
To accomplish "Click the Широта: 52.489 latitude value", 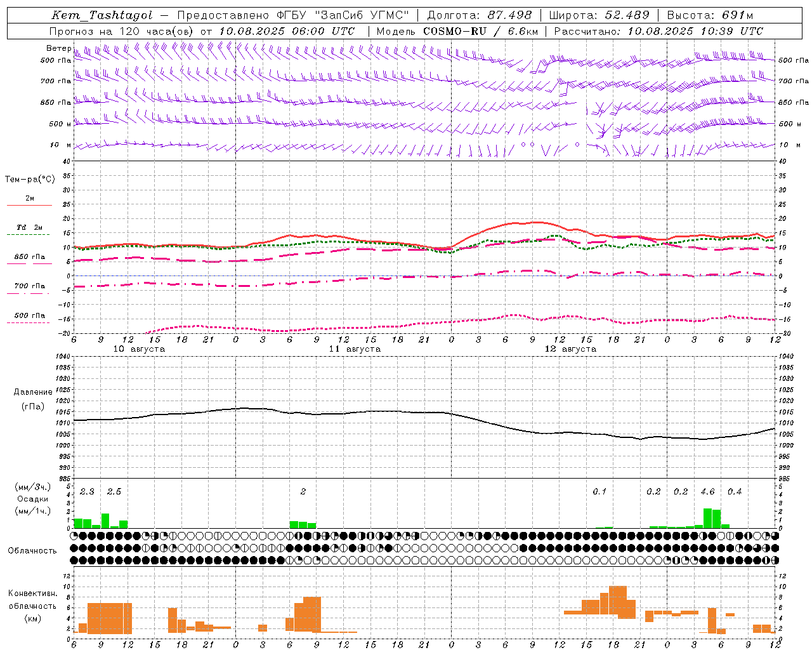I will click(599, 15).
